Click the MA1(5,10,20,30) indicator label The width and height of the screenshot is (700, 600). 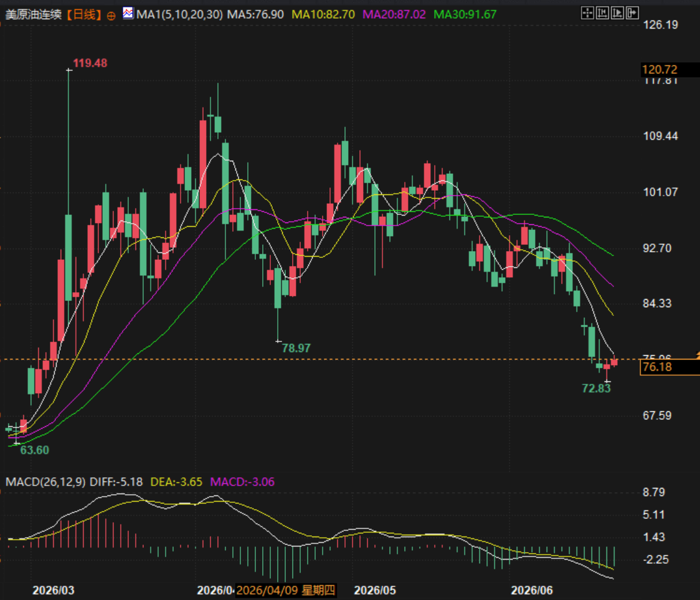[x=179, y=15]
